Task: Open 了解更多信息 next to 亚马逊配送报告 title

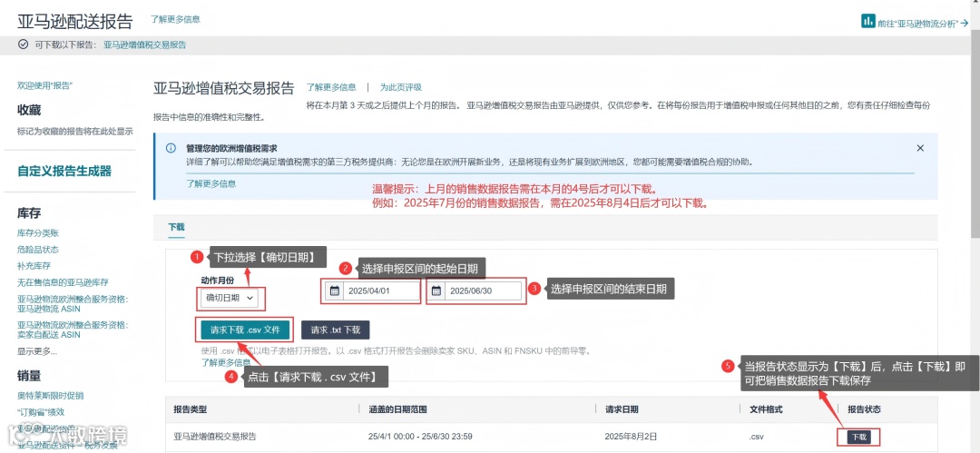Action: [x=176, y=19]
